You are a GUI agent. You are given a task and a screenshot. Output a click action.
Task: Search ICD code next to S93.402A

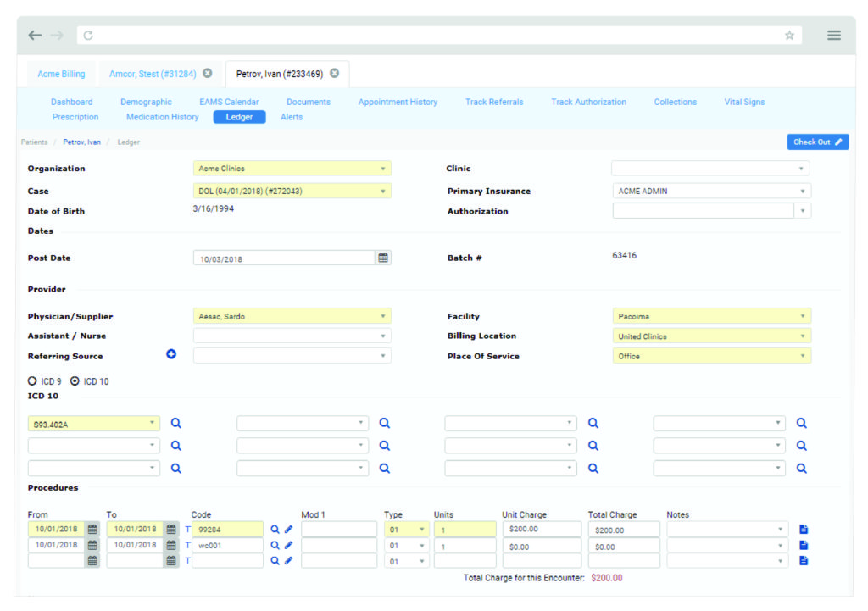click(176, 424)
